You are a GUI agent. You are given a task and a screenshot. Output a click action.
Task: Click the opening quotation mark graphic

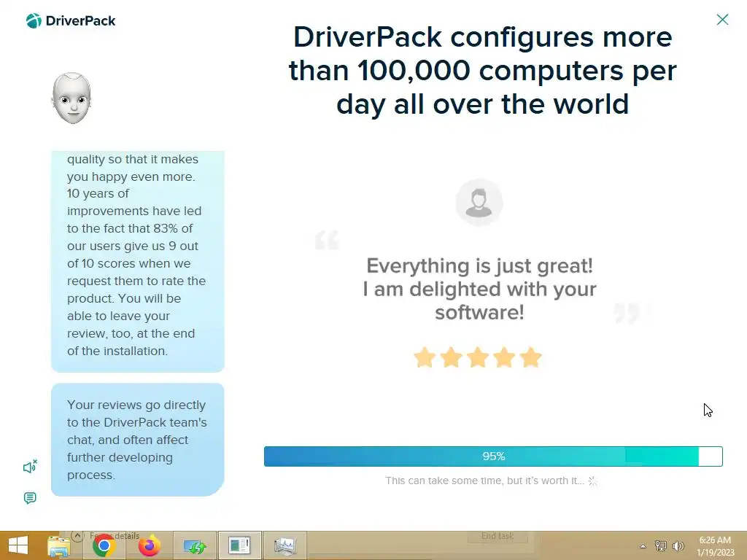pyautogui.click(x=327, y=240)
